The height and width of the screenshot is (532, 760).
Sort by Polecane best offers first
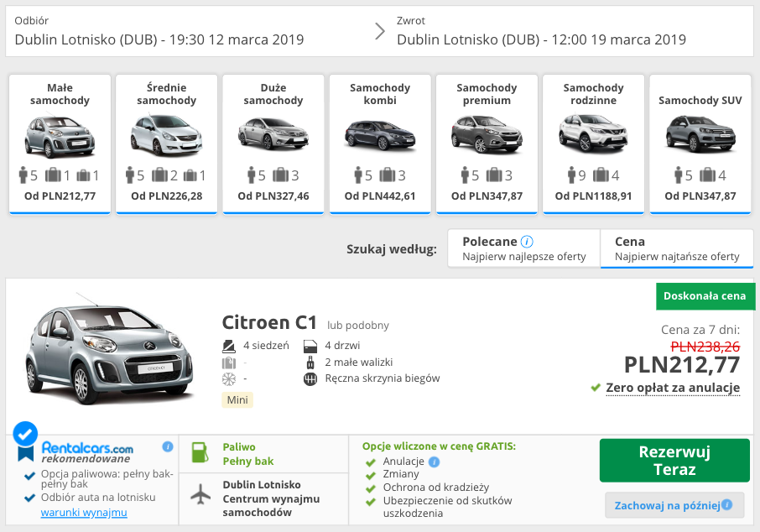coord(523,248)
